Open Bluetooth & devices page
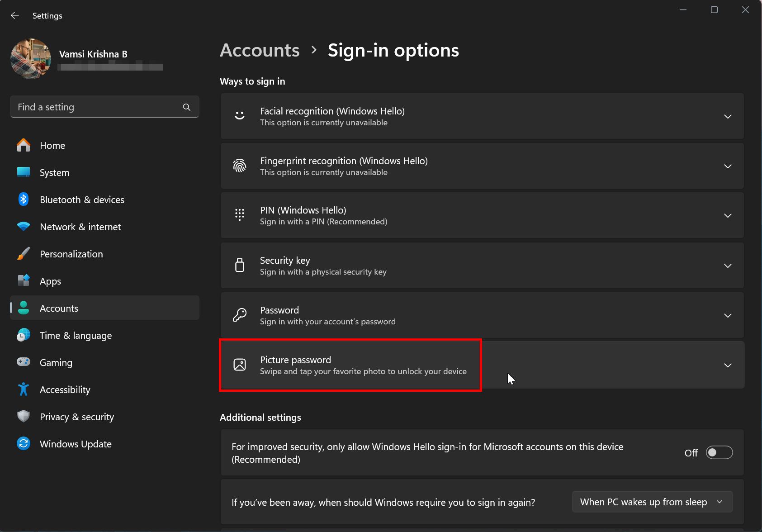Screen dimensions: 762x532 tap(104, 199)
